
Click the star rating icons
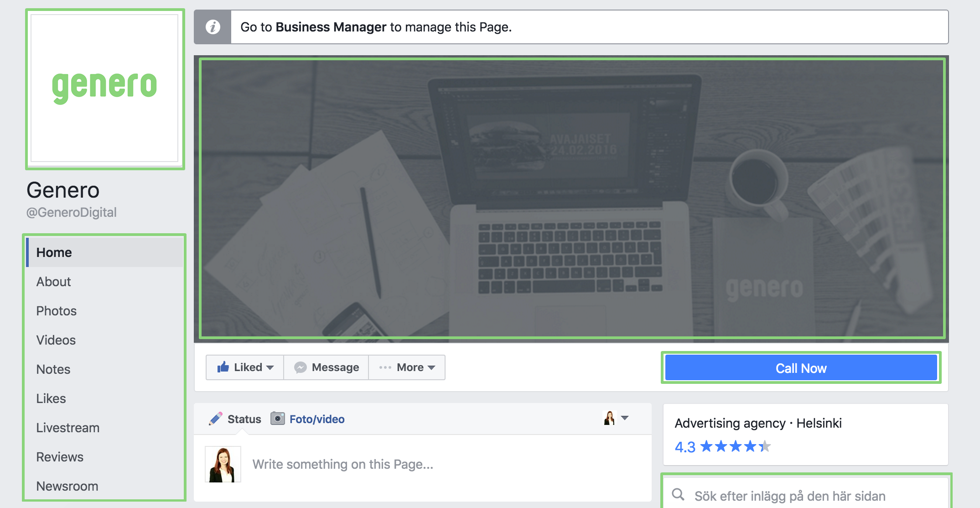click(735, 446)
